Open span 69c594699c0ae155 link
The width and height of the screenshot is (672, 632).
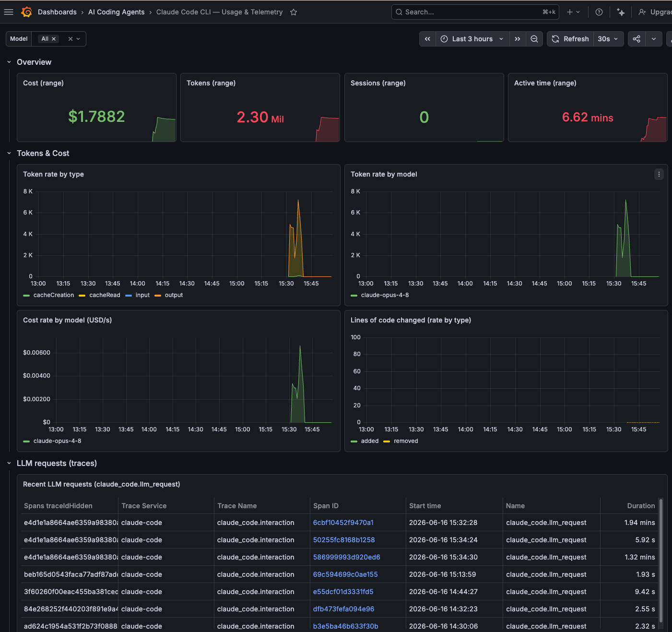click(345, 574)
